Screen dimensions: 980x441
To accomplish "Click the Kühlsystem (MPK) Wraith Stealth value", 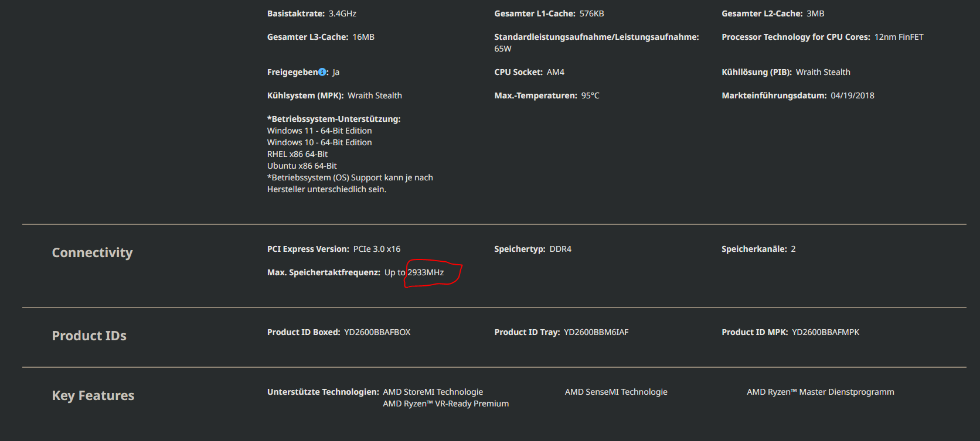I will [375, 95].
